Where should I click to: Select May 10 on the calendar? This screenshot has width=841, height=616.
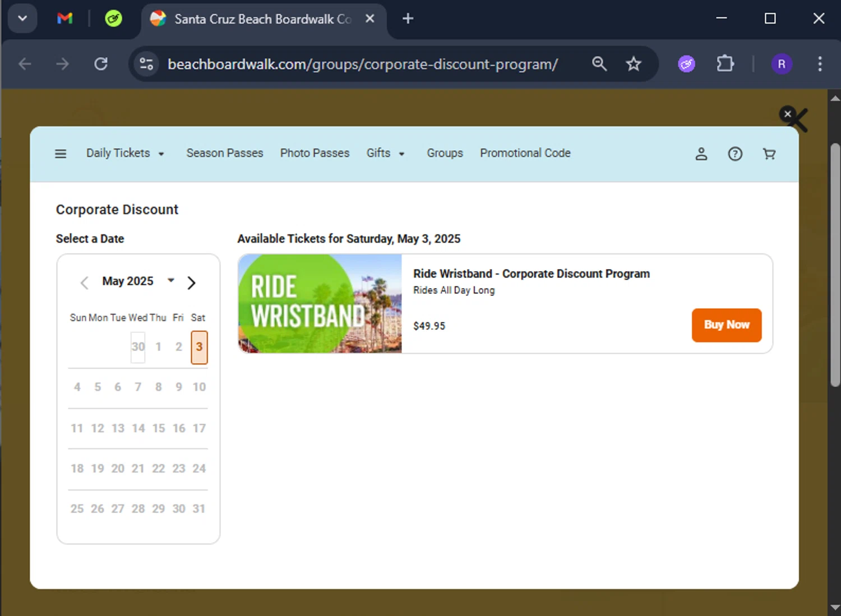tap(199, 387)
